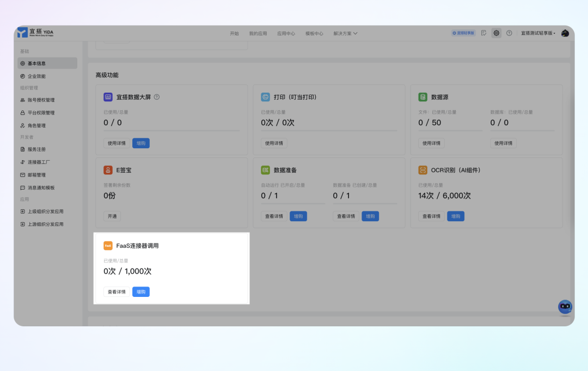Click the 14次 / 6,000次 OCR usage value
588x371 pixels.
pyautogui.click(x=444, y=196)
